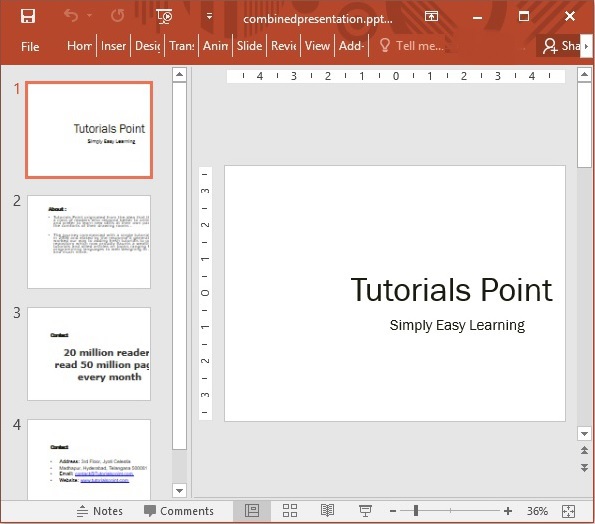Click the thumbnail pane vertical scrollbar thumb
This screenshot has height=524, width=595.
click(x=179, y=266)
